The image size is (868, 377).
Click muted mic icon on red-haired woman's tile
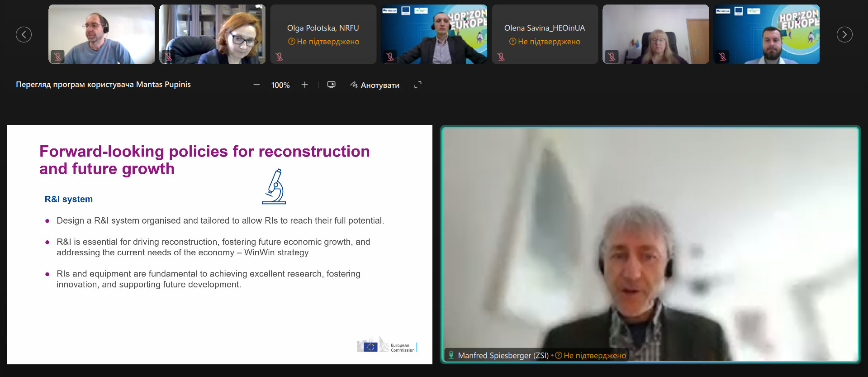click(x=168, y=57)
